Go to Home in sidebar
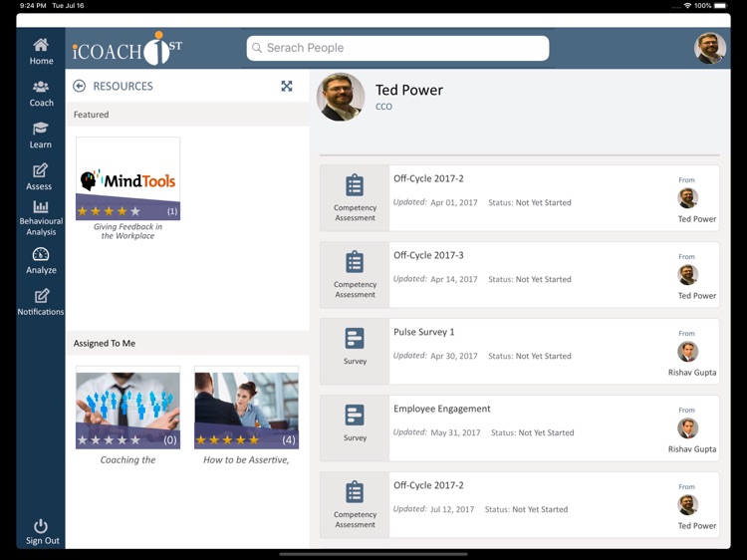This screenshot has height=560, width=747. (x=41, y=52)
